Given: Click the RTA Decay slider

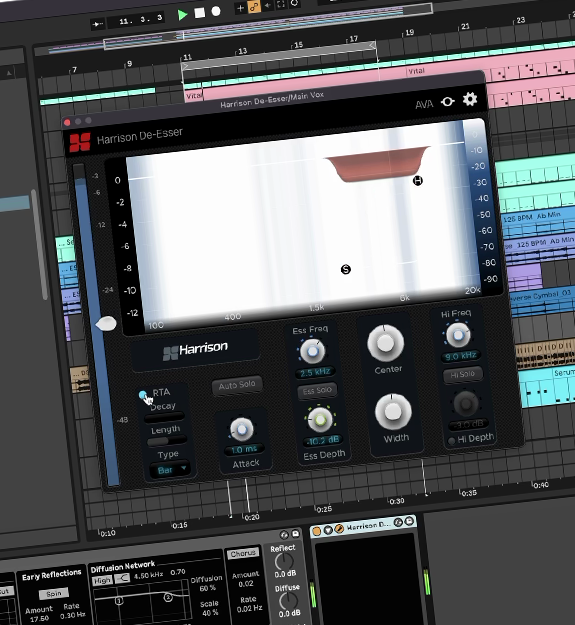Looking at the screenshot, I should 164,418.
